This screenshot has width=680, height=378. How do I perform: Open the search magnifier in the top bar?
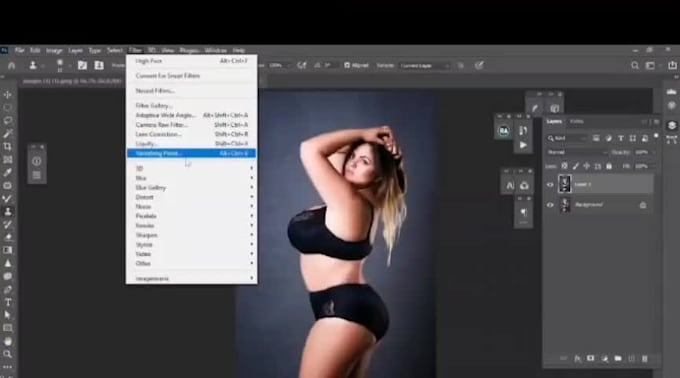[634, 65]
